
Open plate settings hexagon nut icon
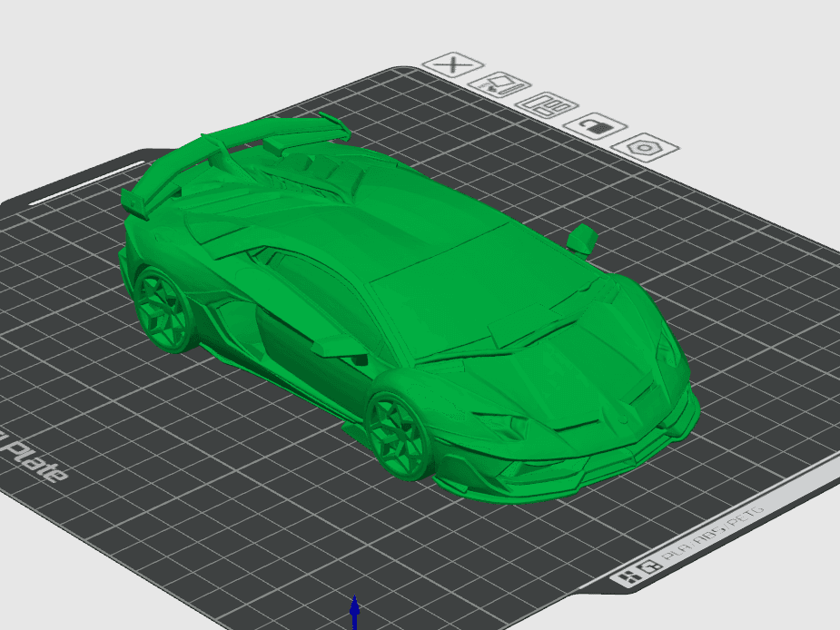(645, 147)
